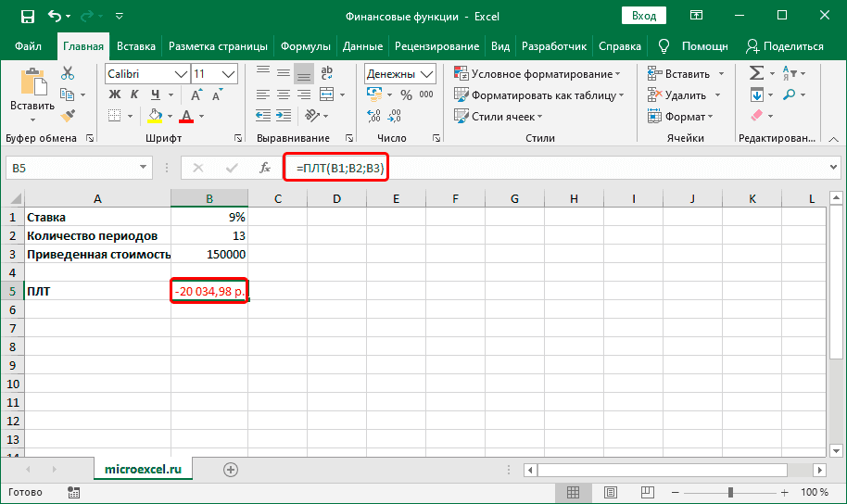Click the Save icon in title bar
Image resolution: width=847 pixels, height=504 pixels.
pyautogui.click(x=27, y=16)
